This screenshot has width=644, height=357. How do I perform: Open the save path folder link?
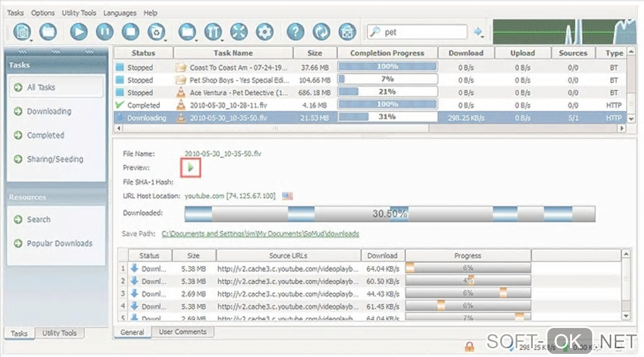point(260,233)
